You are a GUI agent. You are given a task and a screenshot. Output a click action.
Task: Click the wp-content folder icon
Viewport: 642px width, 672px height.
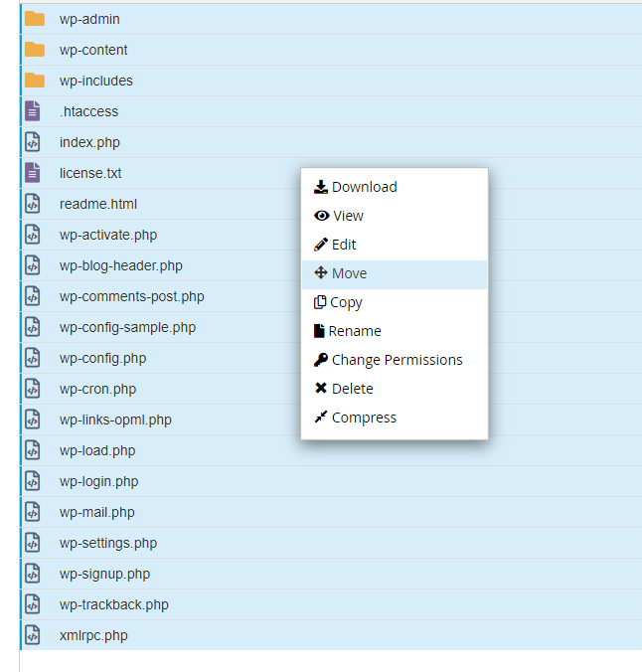pyautogui.click(x=34, y=50)
